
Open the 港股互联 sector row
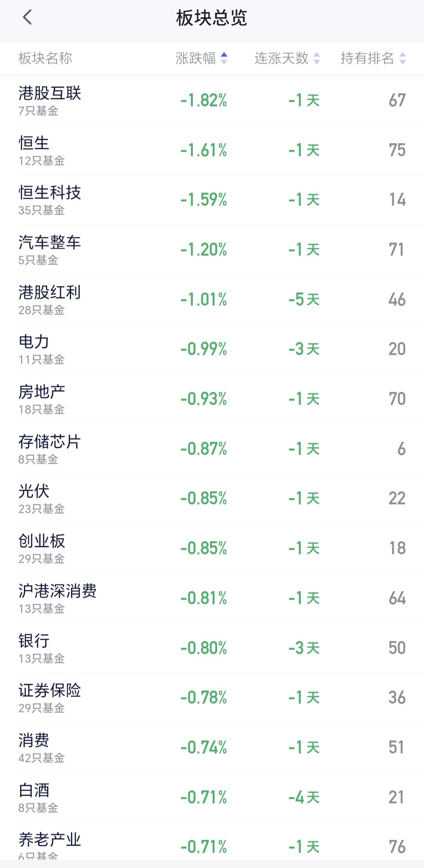coord(212,101)
